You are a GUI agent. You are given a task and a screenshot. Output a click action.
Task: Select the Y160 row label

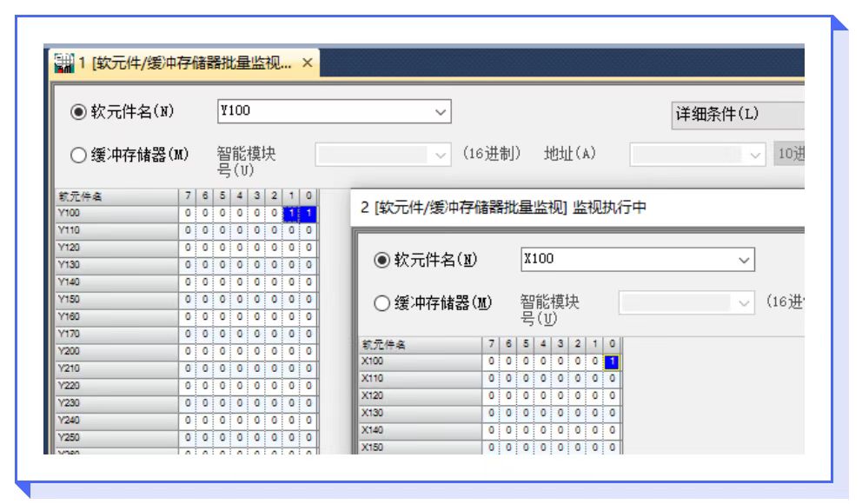[116, 317]
